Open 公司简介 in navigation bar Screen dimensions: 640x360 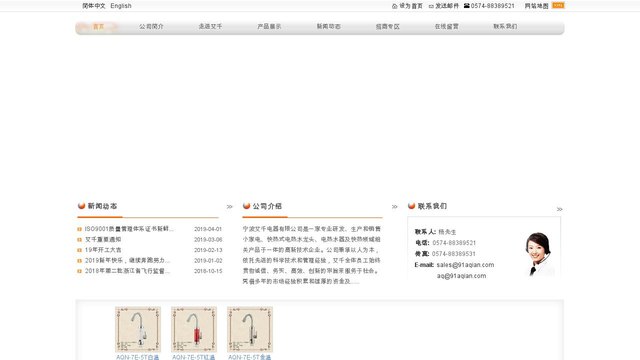(151, 27)
